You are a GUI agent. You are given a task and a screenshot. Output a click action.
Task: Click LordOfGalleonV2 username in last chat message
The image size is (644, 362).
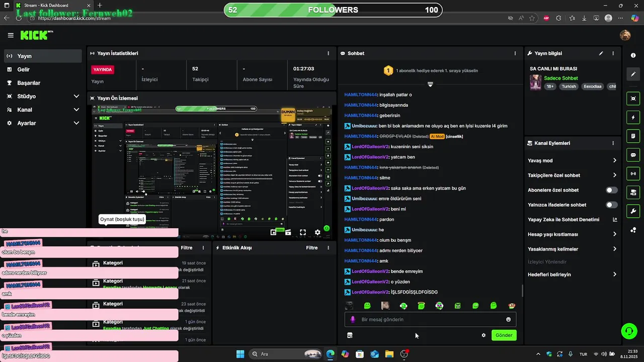[x=370, y=292]
